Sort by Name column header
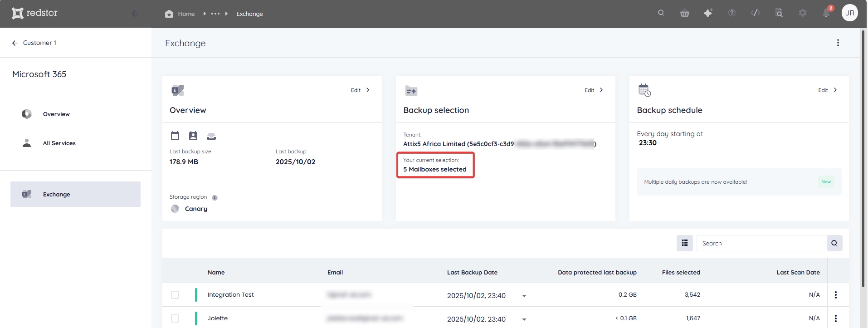 [216, 273]
